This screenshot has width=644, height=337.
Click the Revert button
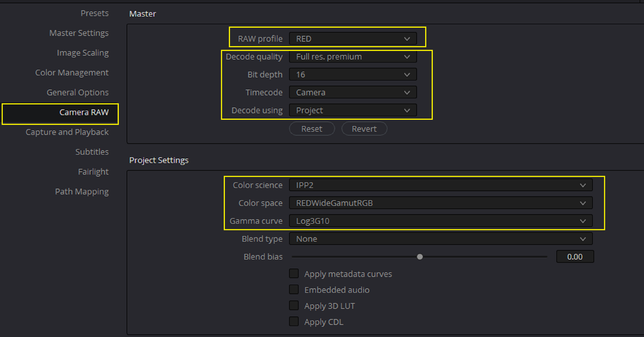(364, 129)
